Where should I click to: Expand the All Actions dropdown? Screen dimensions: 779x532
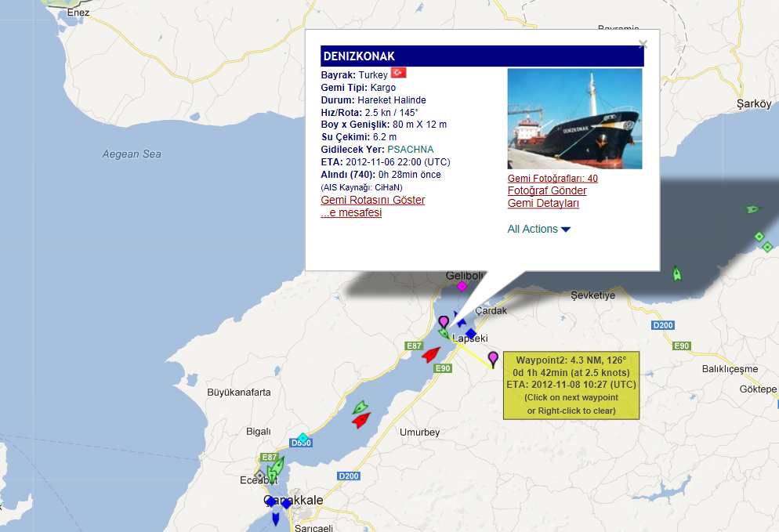538,229
